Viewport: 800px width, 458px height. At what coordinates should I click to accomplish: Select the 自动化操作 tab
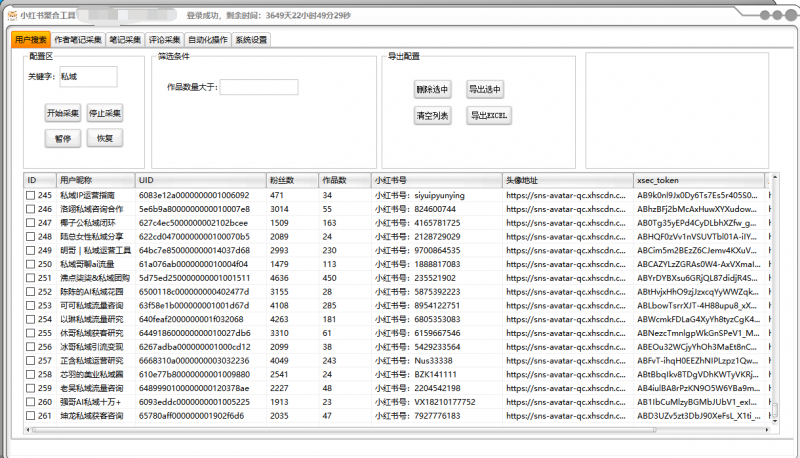click(208, 40)
